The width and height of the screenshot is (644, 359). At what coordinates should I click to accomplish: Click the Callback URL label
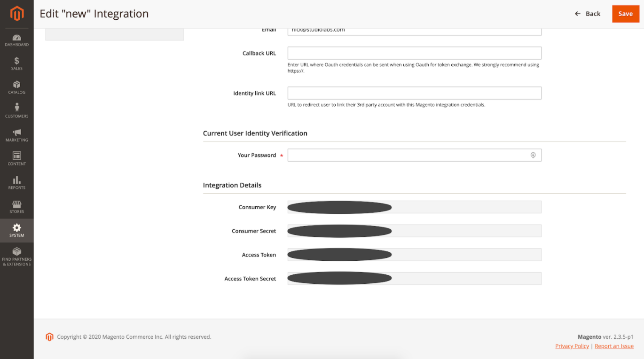(259, 53)
